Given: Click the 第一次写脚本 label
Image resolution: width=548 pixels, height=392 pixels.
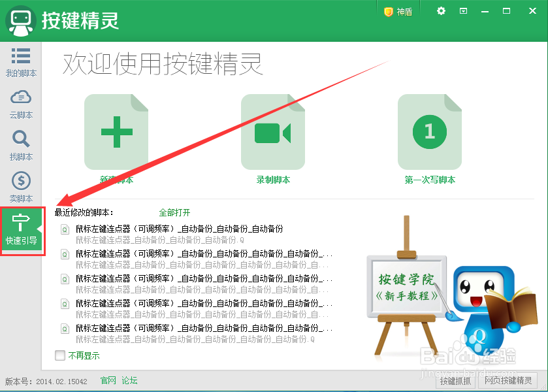Looking at the screenshot, I should coord(430,180).
